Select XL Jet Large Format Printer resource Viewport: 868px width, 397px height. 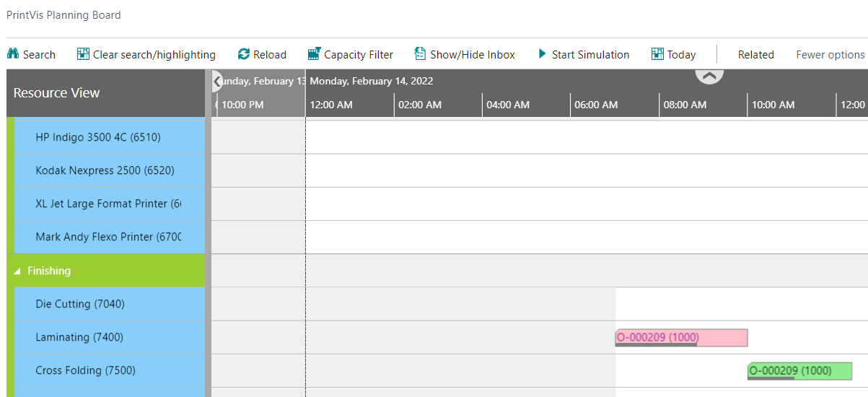point(109,204)
